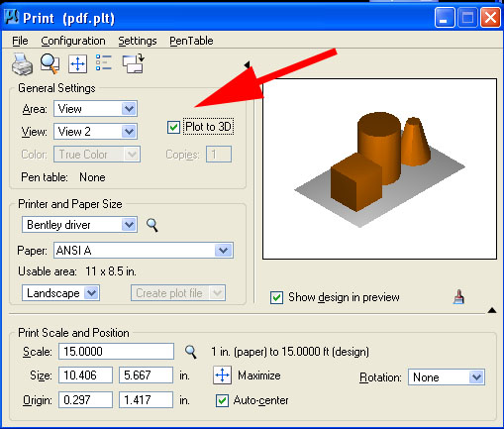Open the Rotation dropdown set to None

[447, 377]
